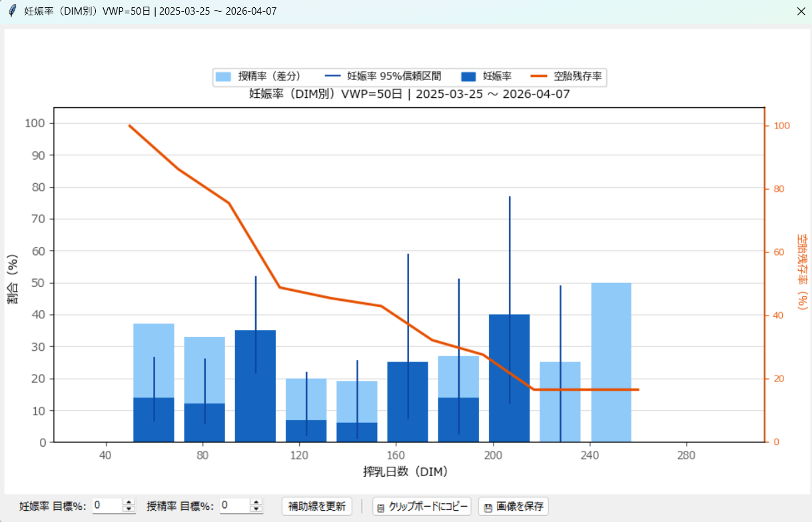
Task: Click the orange 空胎残存率 legend line
Action: [539, 77]
